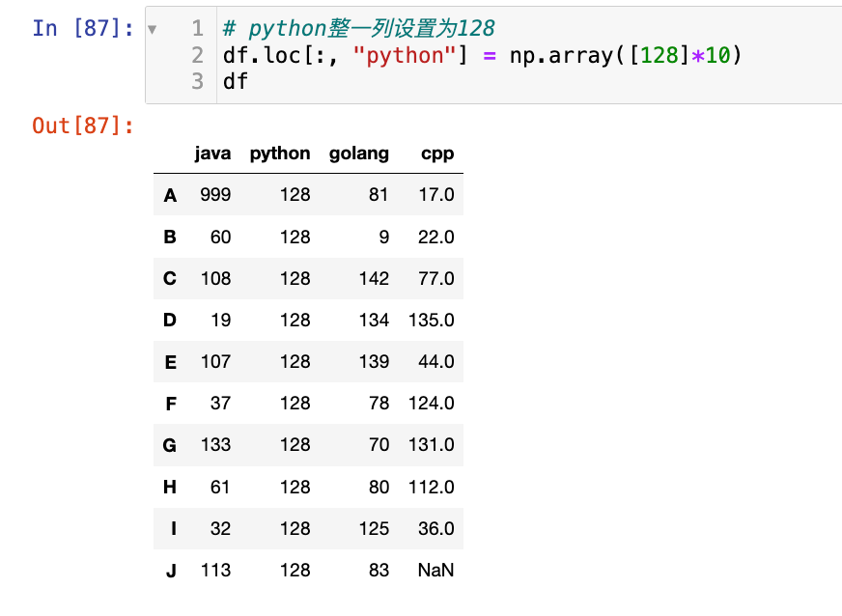The width and height of the screenshot is (842, 616).
Task: Place cursor in the Chinese comment line
Action: (365, 29)
